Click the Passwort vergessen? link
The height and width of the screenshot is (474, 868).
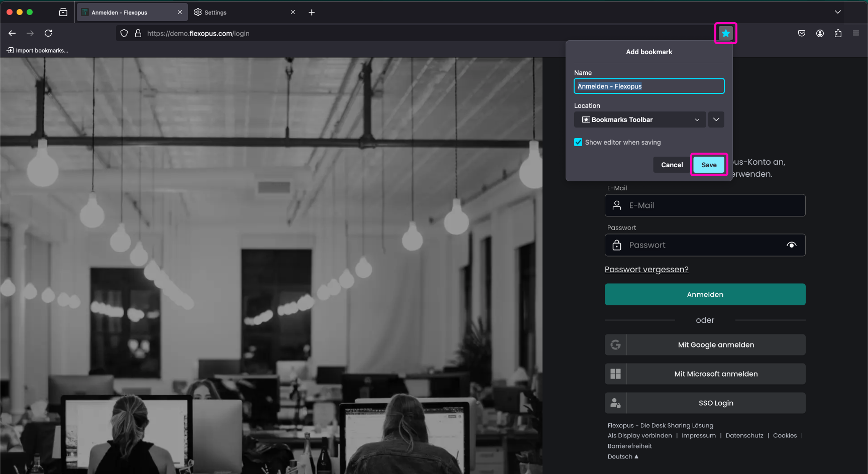pos(646,270)
